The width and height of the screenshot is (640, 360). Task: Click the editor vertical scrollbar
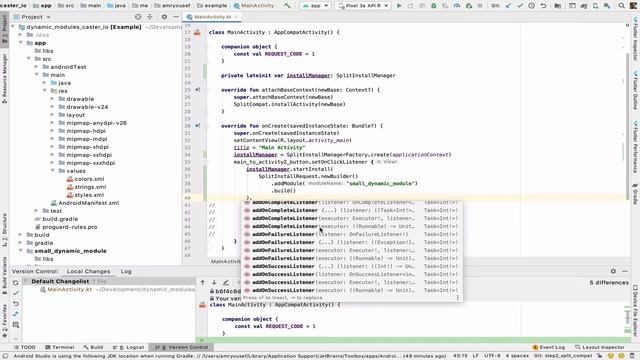627,127
